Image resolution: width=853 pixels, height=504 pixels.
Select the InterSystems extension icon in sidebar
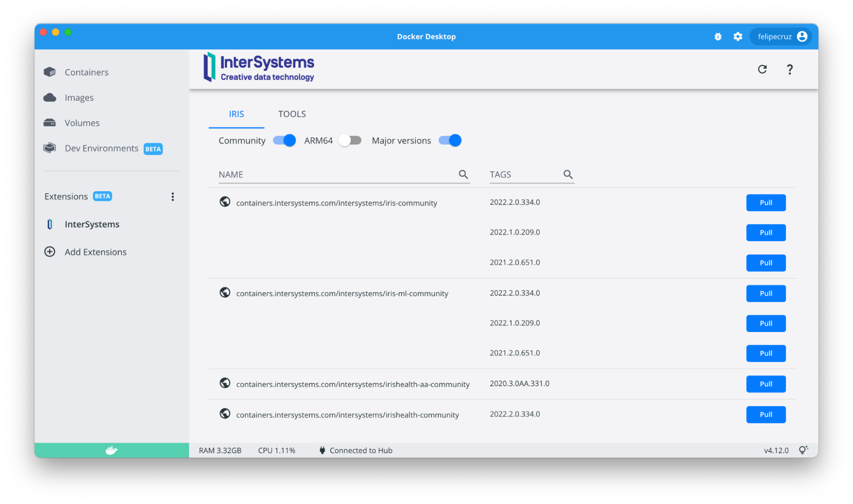[50, 224]
